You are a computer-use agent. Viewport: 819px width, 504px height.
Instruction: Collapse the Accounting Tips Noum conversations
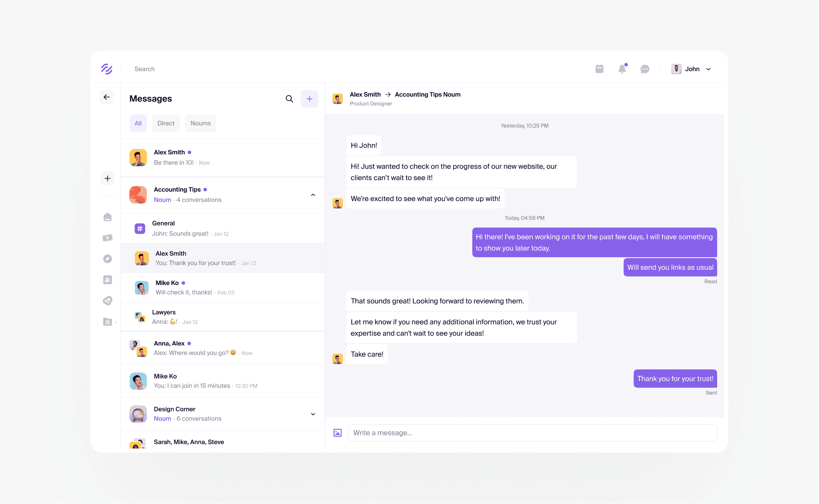(313, 195)
